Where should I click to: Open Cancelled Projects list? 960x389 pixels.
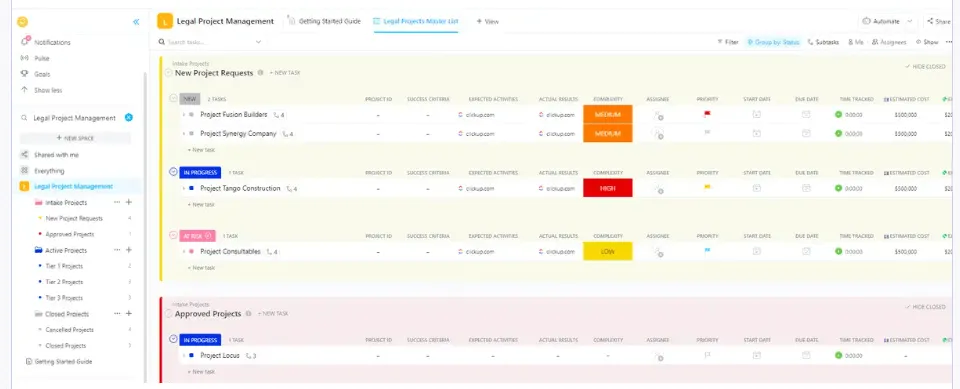(70, 330)
